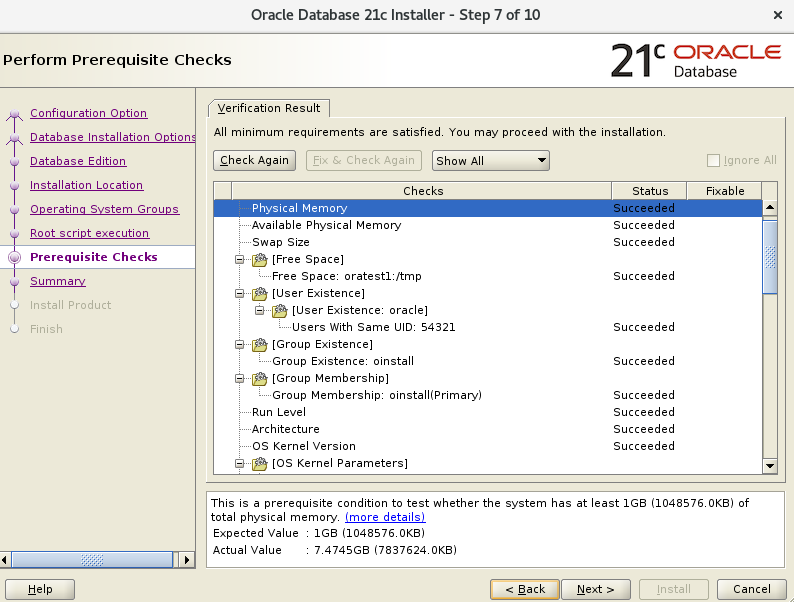Select the OS Kernel Version row
This screenshot has width=794, height=602.
488,447
